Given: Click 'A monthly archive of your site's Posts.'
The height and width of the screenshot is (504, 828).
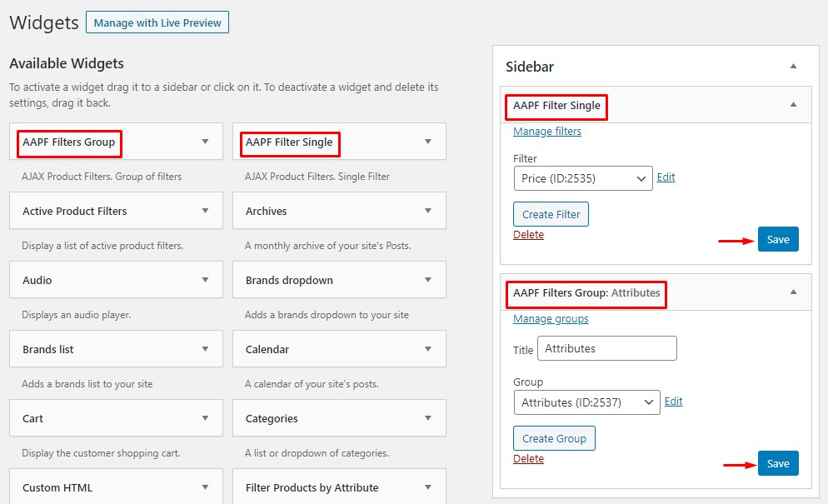Looking at the screenshot, I should [328, 246].
